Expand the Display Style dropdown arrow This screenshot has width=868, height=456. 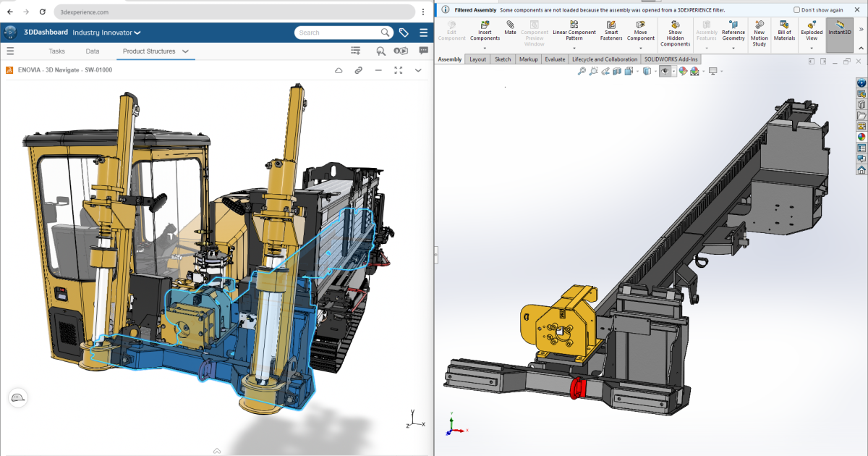pyautogui.click(x=655, y=71)
